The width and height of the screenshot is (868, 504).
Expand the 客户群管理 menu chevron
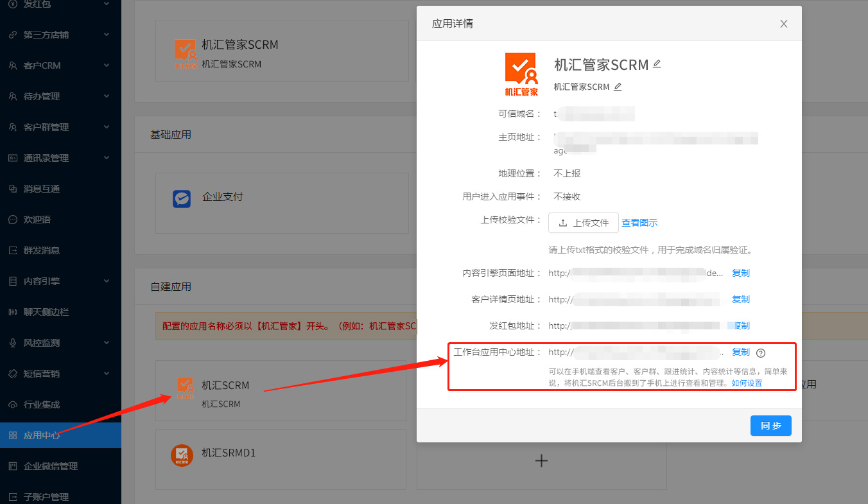[x=107, y=127]
